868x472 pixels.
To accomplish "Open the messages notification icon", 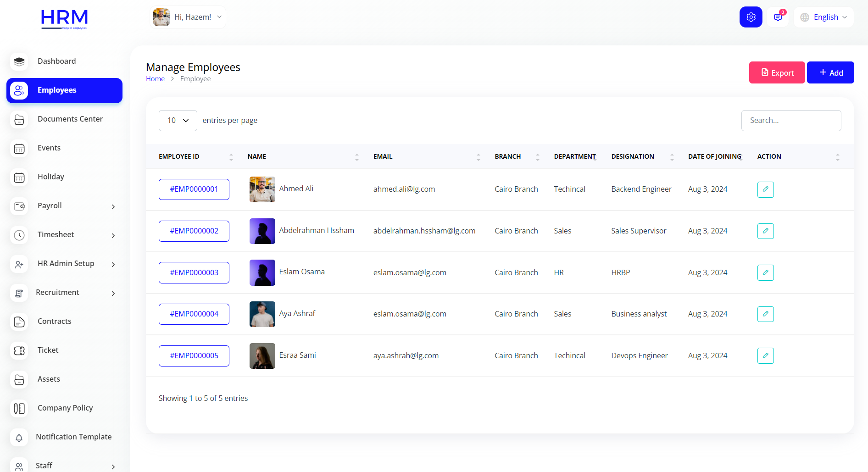I will 778,17.
